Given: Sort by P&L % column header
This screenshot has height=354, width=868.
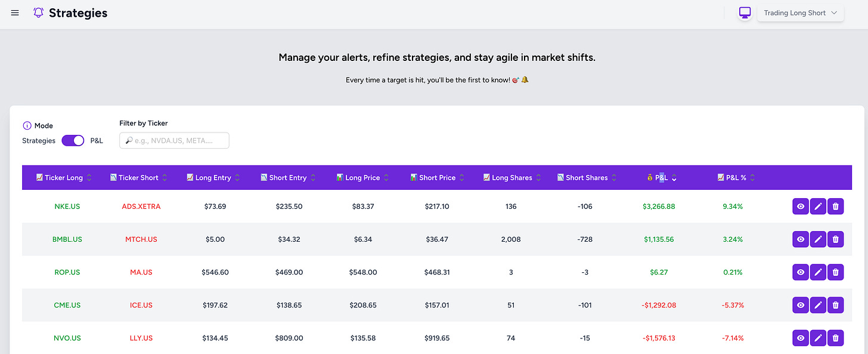Looking at the screenshot, I should pos(736,177).
